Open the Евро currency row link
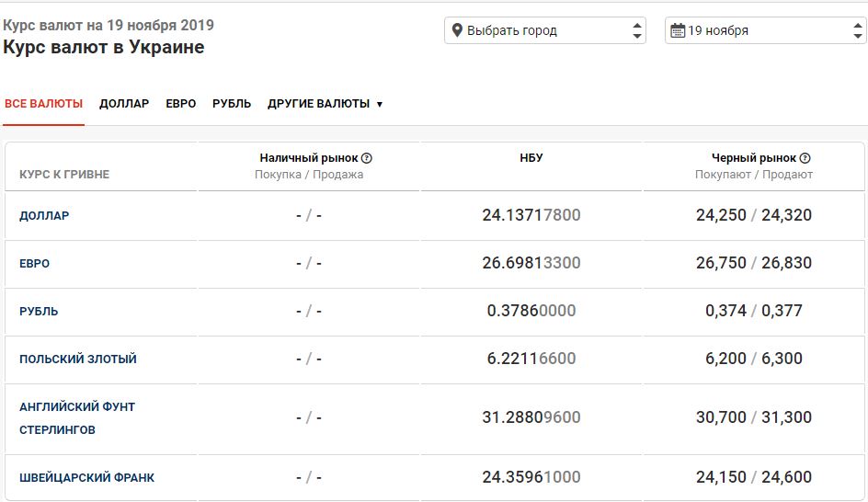Image resolution: width=868 pixels, height=502 pixels. pyautogui.click(x=35, y=264)
